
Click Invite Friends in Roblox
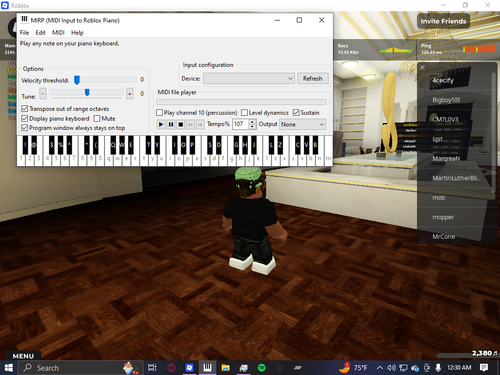click(443, 21)
